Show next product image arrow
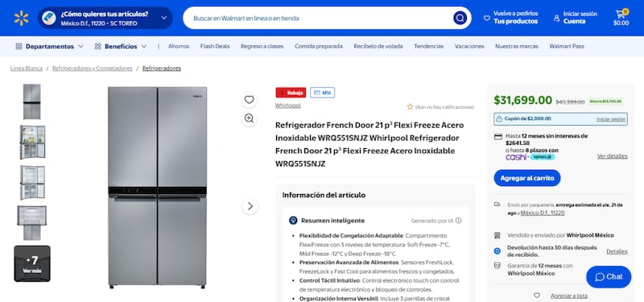The image size is (644, 302). 250,206
